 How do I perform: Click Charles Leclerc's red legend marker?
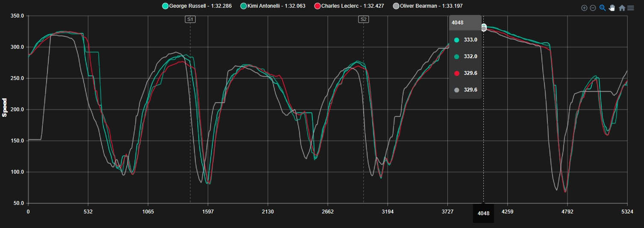(x=318, y=6)
